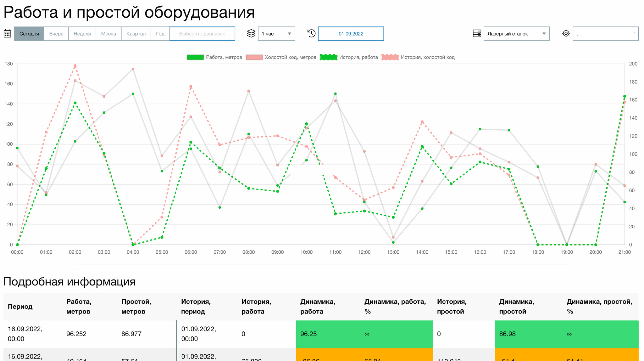
Task: Click the 'Выберите диапазон' range field
Action: (x=202, y=34)
